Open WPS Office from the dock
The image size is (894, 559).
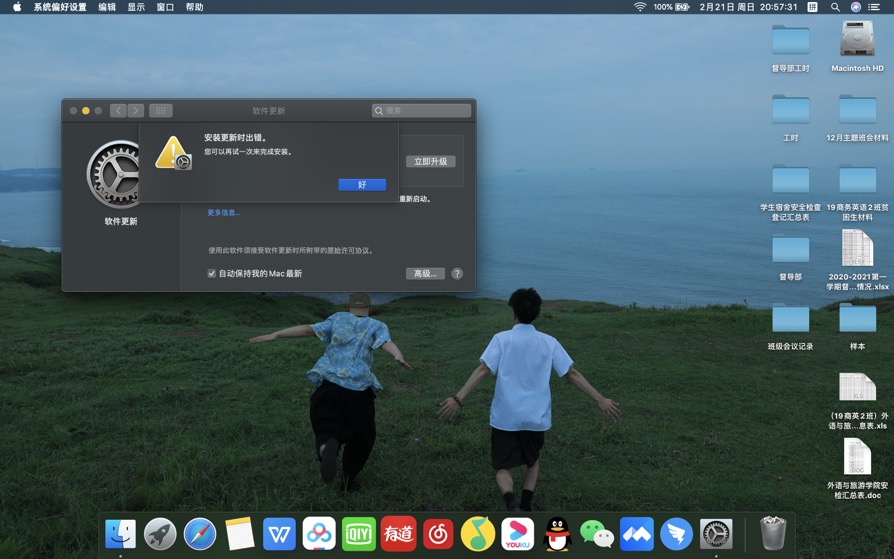point(279,534)
